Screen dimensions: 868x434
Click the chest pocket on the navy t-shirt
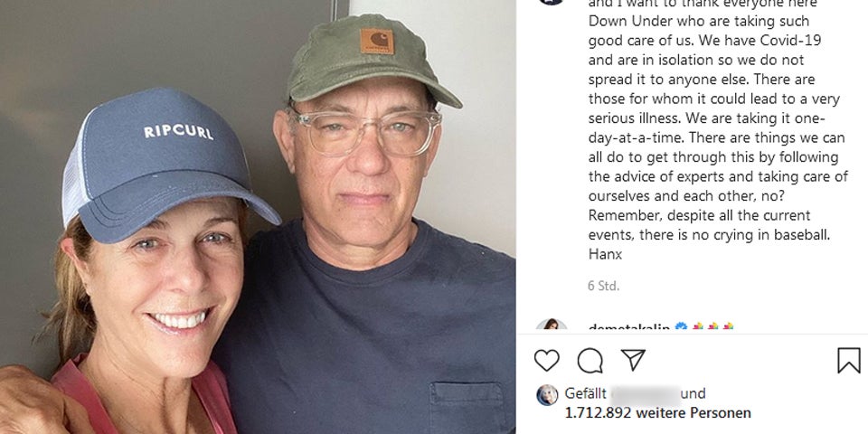465,406
